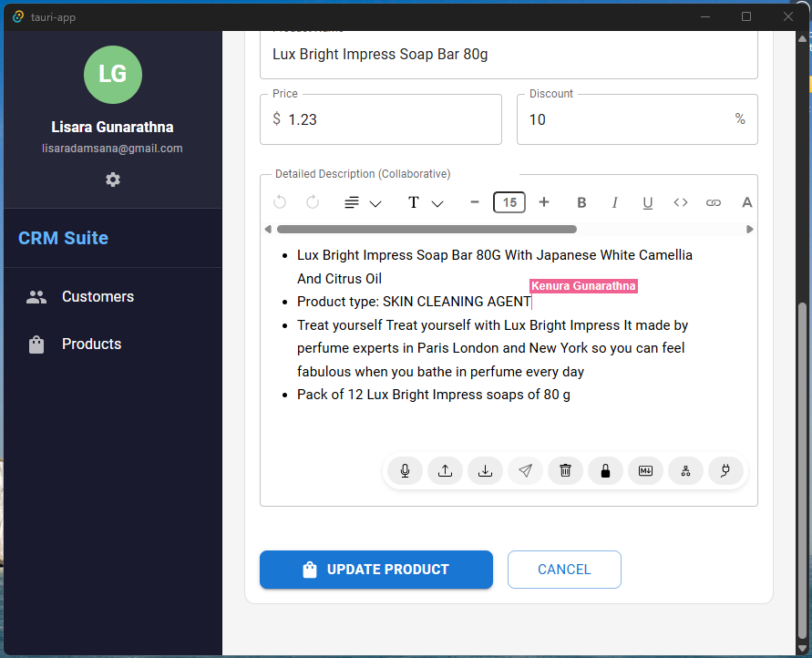Viewport: 812px width, 658px height.
Task: Open the text color picker labeled A
Action: pyautogui.click(x=746, y=202)
